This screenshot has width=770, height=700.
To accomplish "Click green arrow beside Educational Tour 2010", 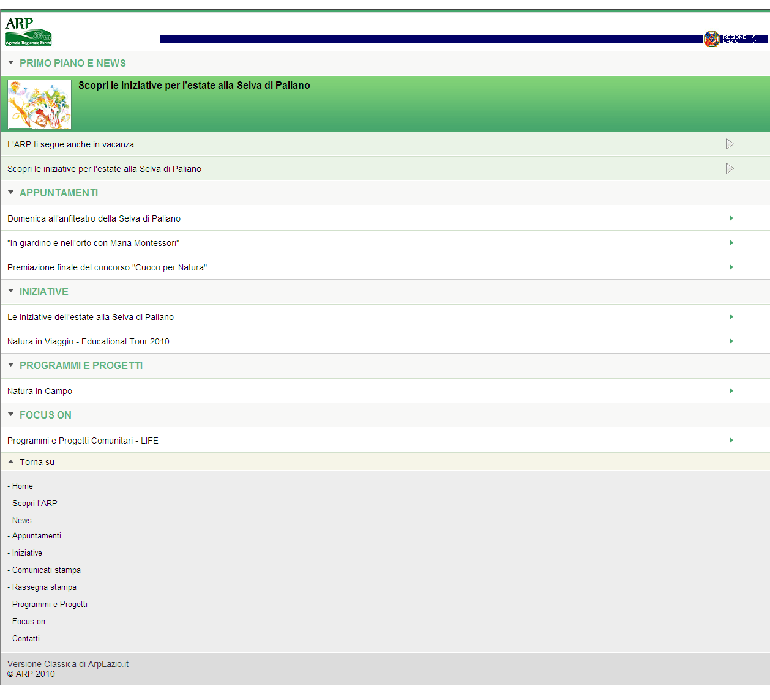I will tap(731, 341).
